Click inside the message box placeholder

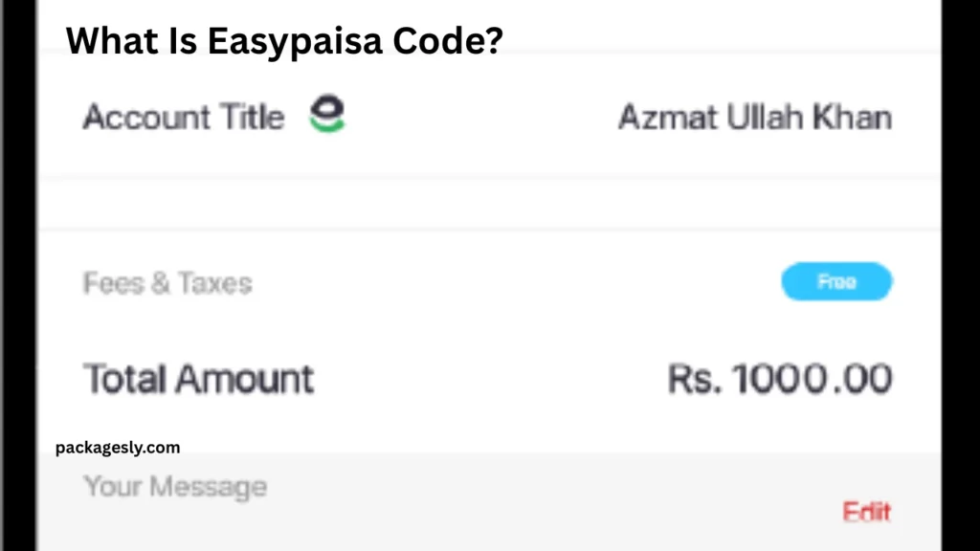[175, 486]
